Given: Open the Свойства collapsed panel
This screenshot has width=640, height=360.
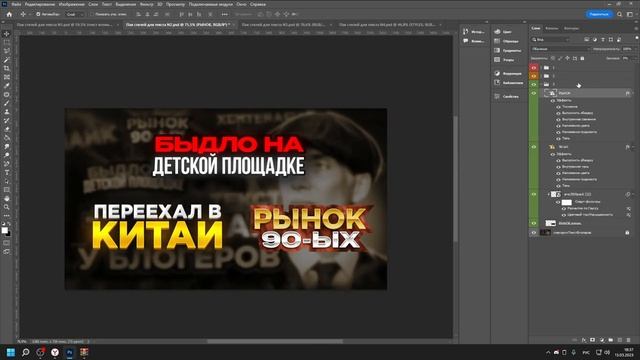Looking at the screenshot, I should (507, 97).
